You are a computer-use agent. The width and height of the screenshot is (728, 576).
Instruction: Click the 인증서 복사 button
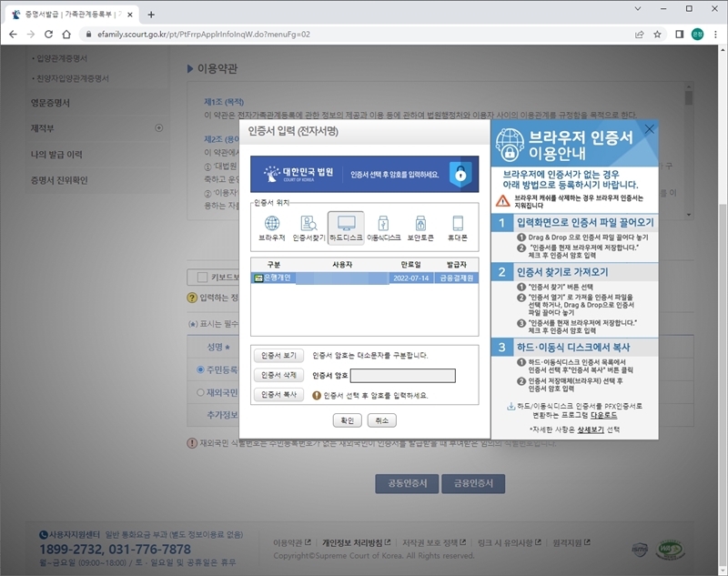point(278,395)
